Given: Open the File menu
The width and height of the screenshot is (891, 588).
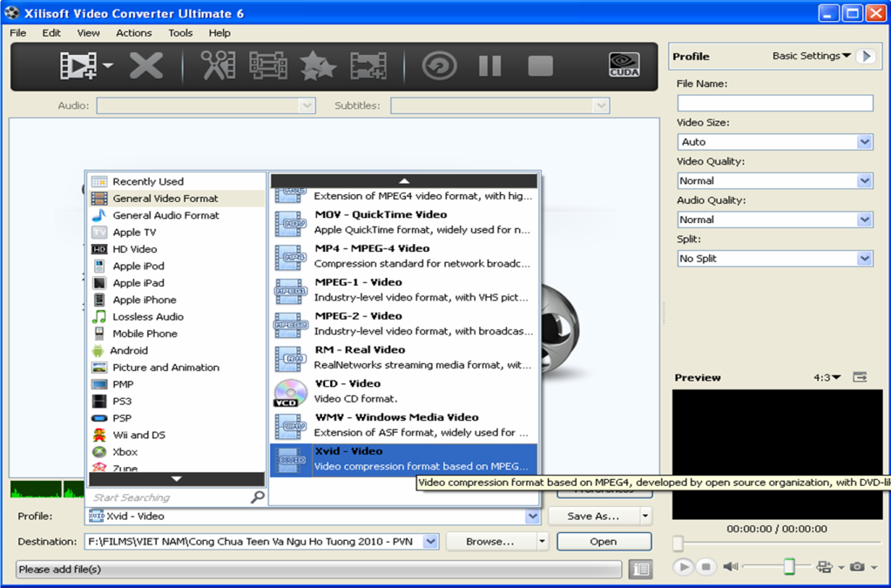Looking at the screenshot, I should [18, 33].
